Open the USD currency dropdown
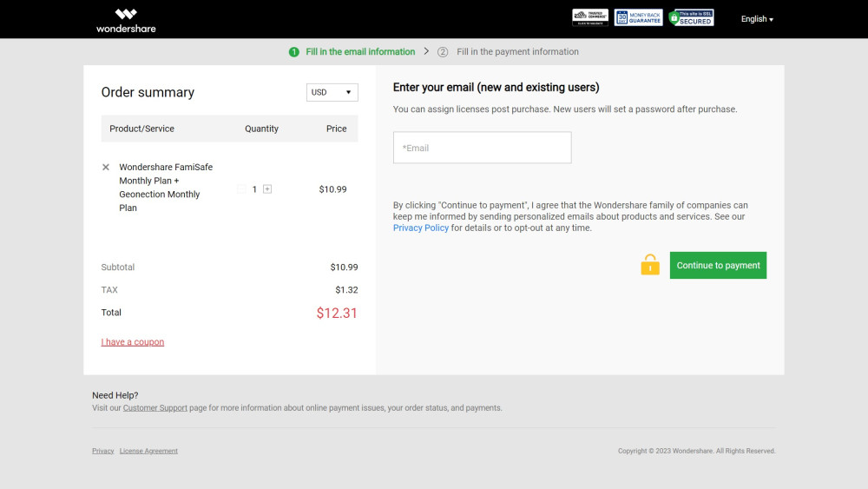Screen dimensions: 868x489 [x=332, y=92]
